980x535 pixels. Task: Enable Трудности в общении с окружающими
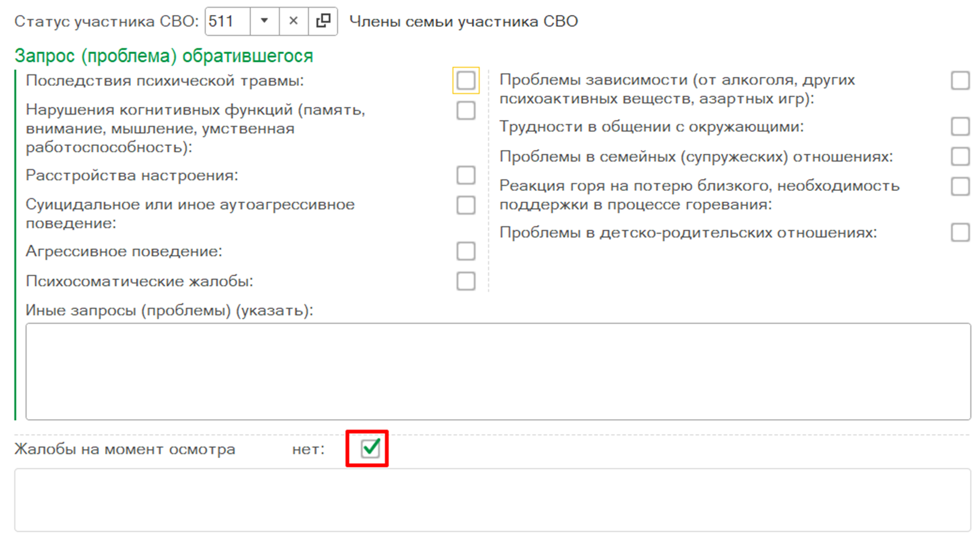[960, 127]
